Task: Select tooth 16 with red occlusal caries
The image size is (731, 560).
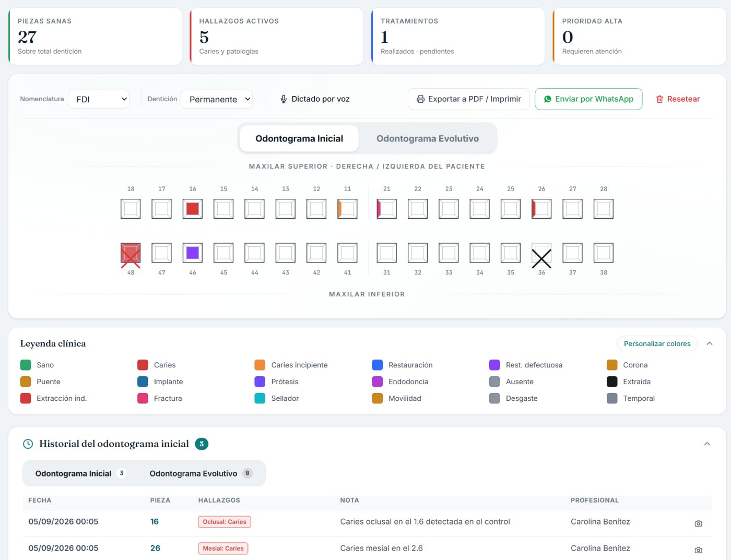Action: [193, 209]
